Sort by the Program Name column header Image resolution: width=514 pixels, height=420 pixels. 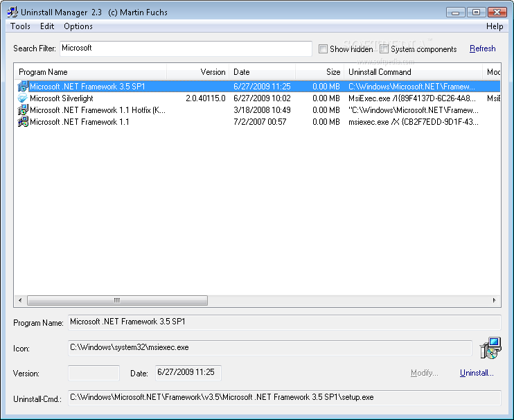pos(91,72)
